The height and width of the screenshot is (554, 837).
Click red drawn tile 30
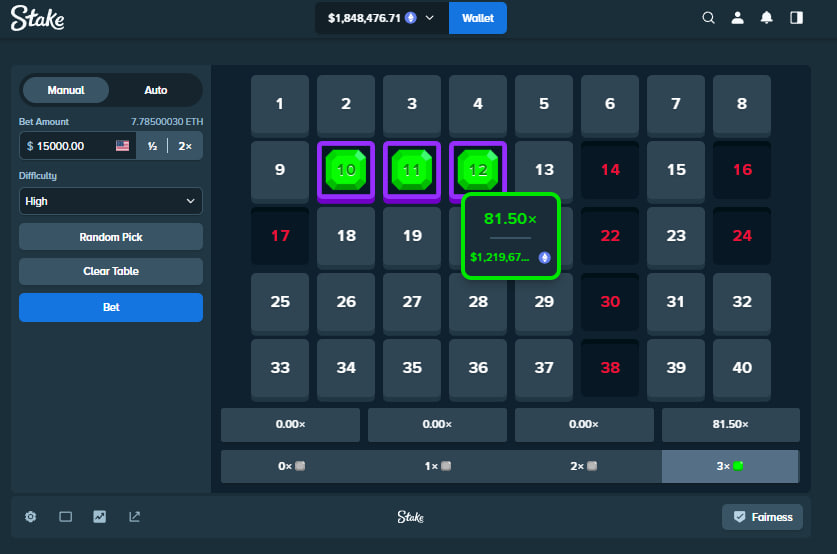[x=610, y=302]
